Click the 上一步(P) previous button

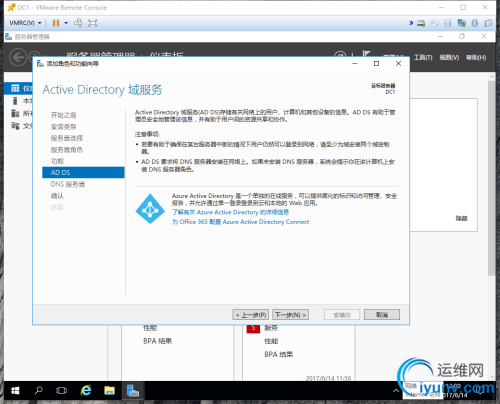coord(250,315)
